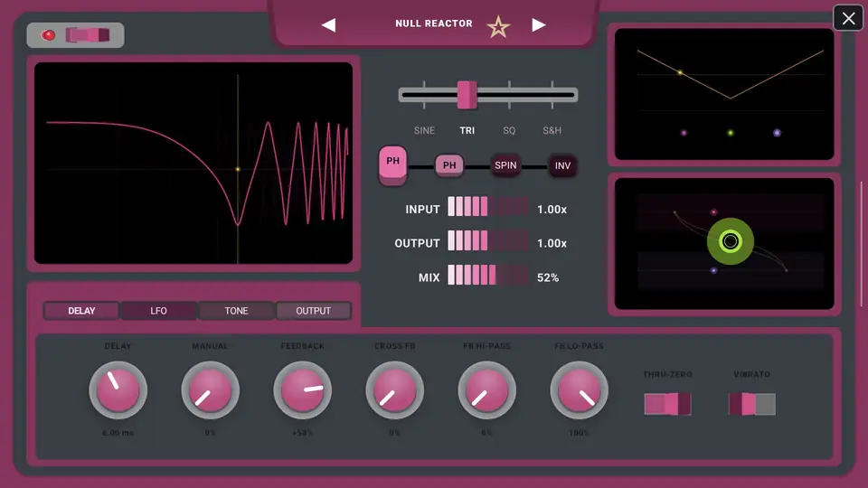This screenshot has height=488, width=868.
Task: Close the plugin window with X
Action: click(x=848, y=18)
